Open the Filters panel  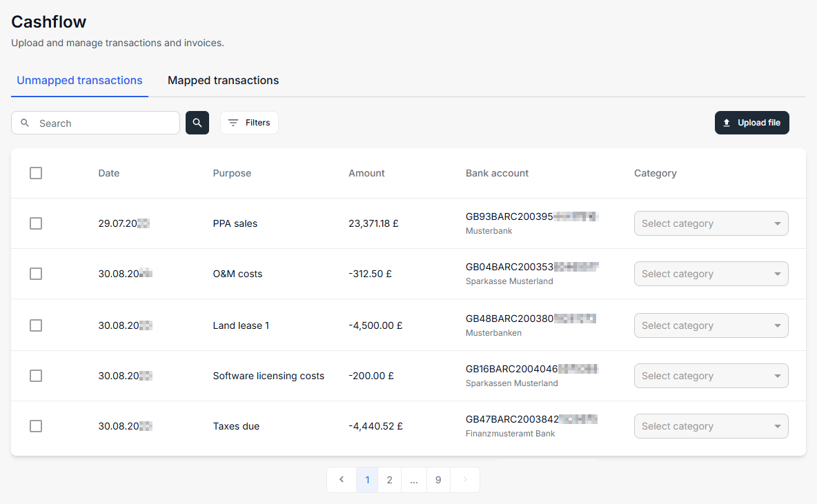(x=249, y=123)
